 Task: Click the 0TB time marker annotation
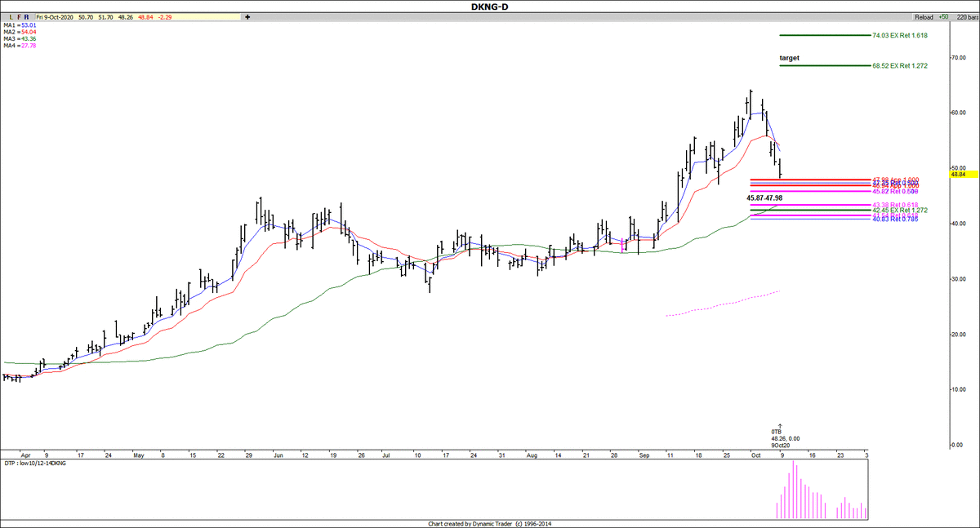777,430
